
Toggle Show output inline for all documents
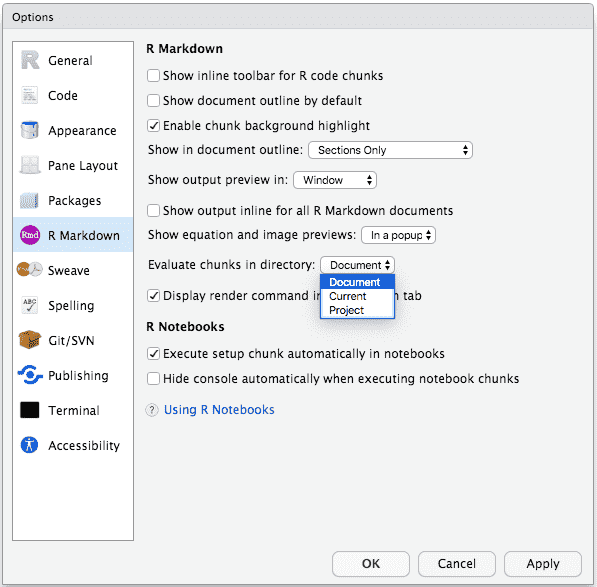click(153, 211)
